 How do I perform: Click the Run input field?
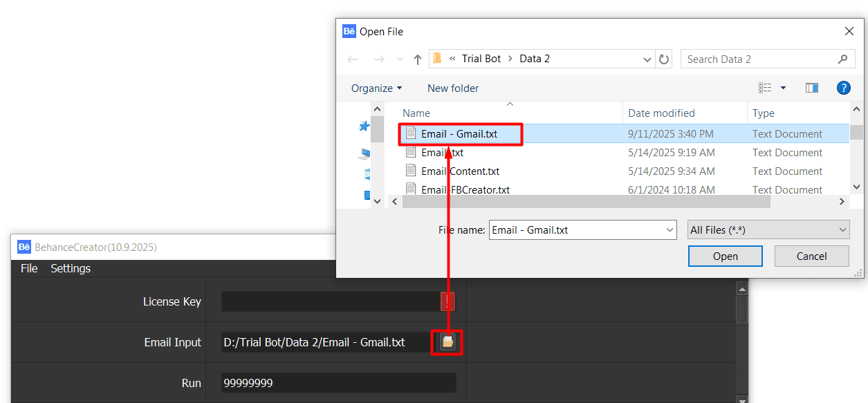coord(338,383)
